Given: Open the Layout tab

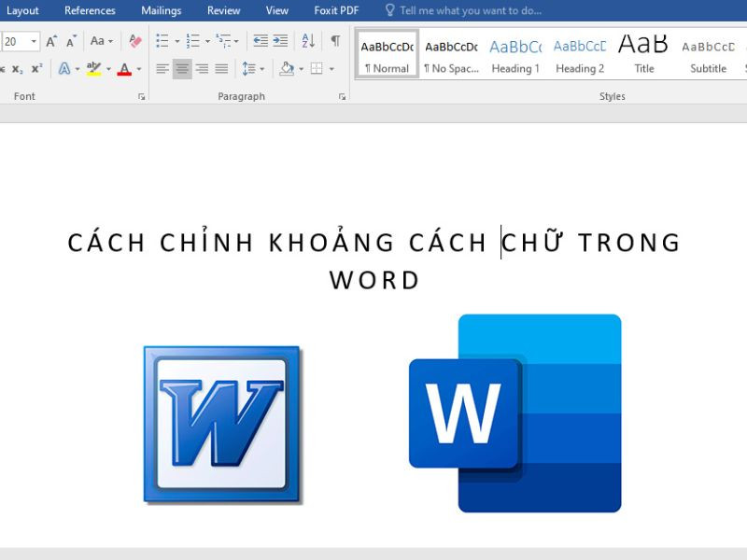Looking at the screenshot, I should coord(21,10).
